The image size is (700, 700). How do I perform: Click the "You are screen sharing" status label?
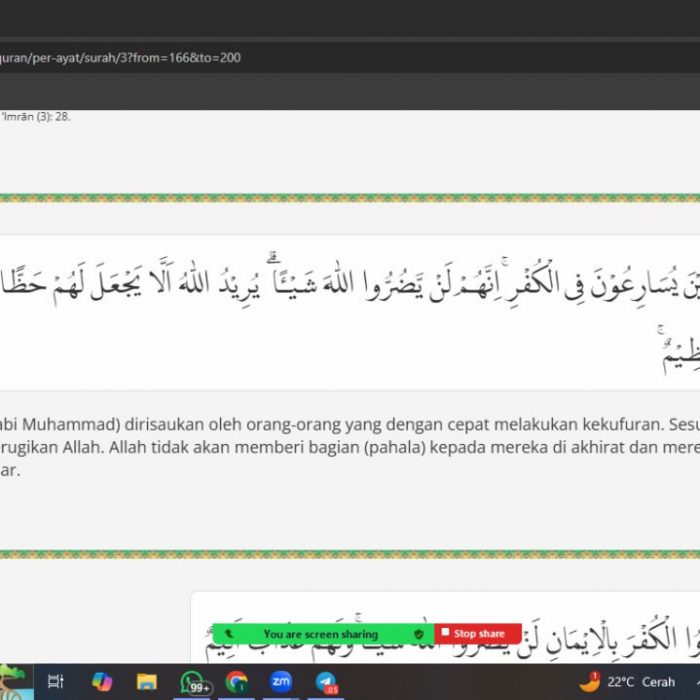(320, 634)
